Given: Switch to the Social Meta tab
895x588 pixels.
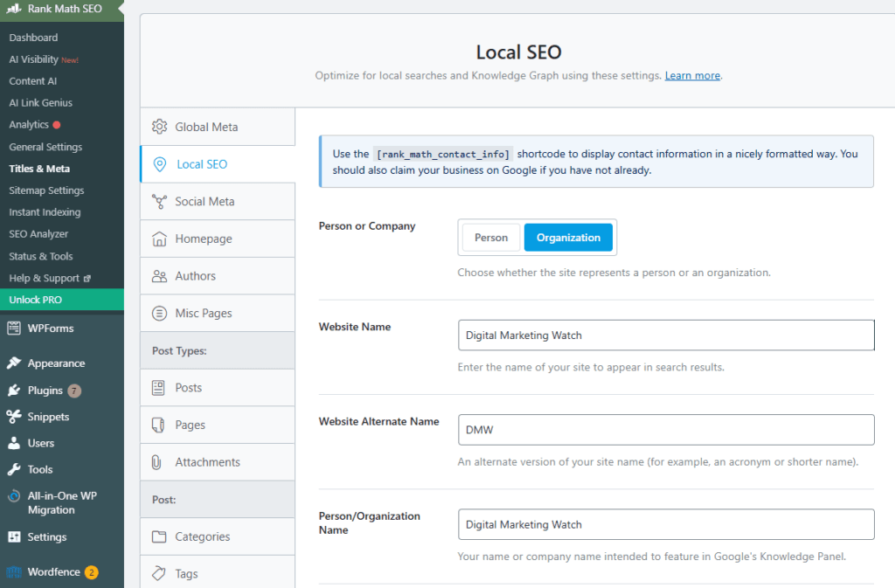Looking at the screenshot, I should tap(218, 201).
